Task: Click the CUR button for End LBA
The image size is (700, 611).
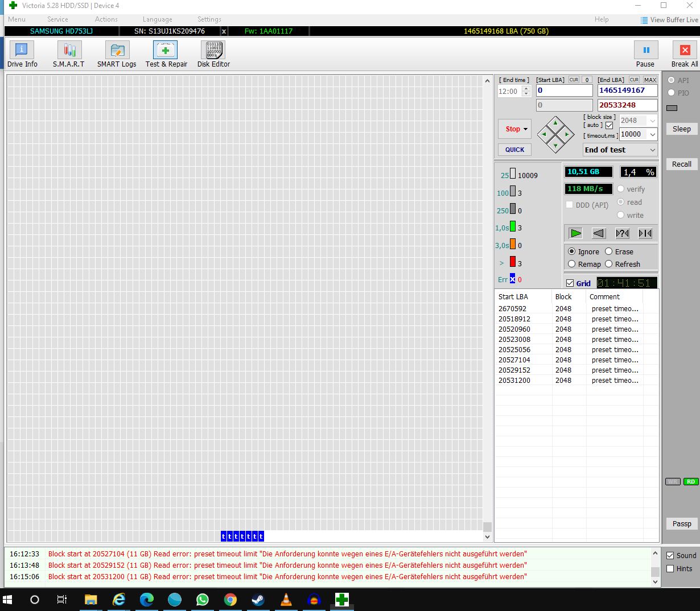Action: pos(634,80)
